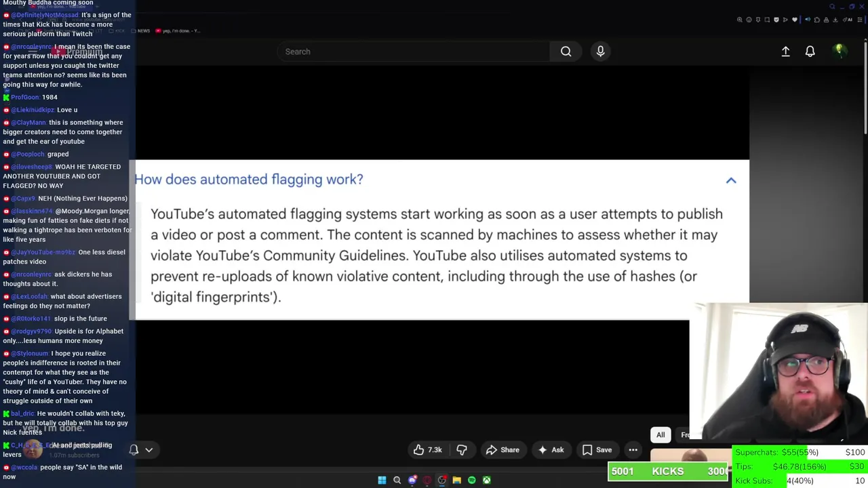Open the Xbox app in taskbar
Viewport: 868px width, 488px height.
[x=487, y=480]
